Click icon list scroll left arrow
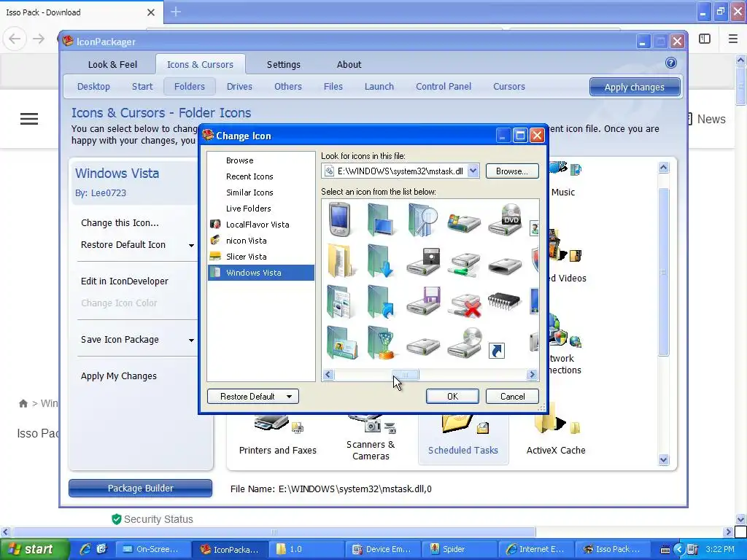 point(328,375)
